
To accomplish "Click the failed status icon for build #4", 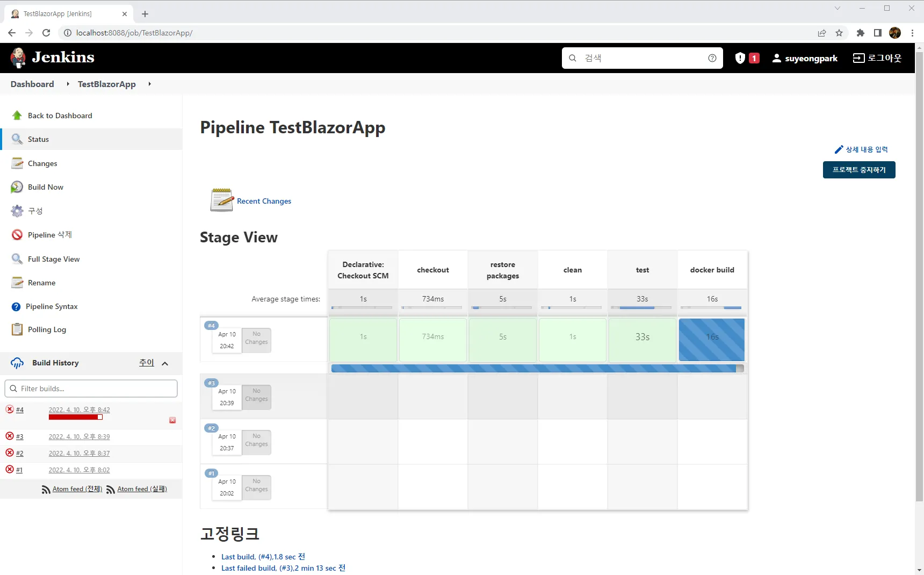I will pyautogui.click(x=10, y=409).
